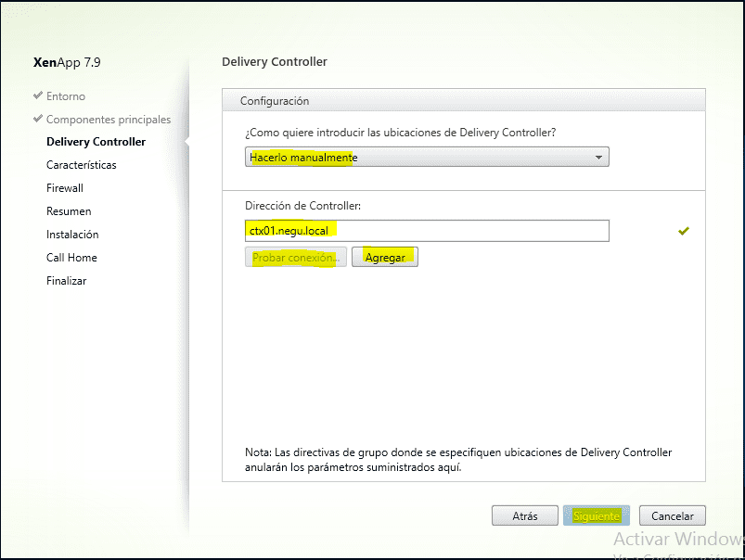This screenshot has width=745, height=560.
Task: Click the green checkmark validation icon
Action: (x=684, y=230)
